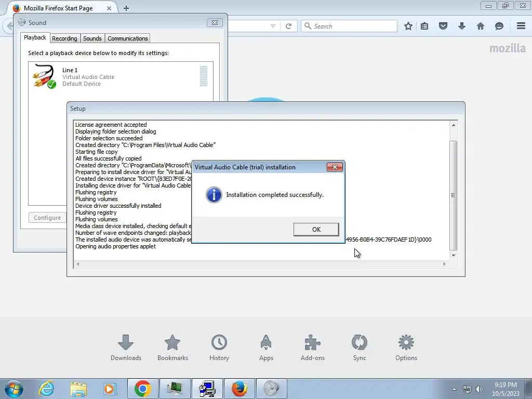Switch to Google Chrome on the taskbar

pos(142,389)
